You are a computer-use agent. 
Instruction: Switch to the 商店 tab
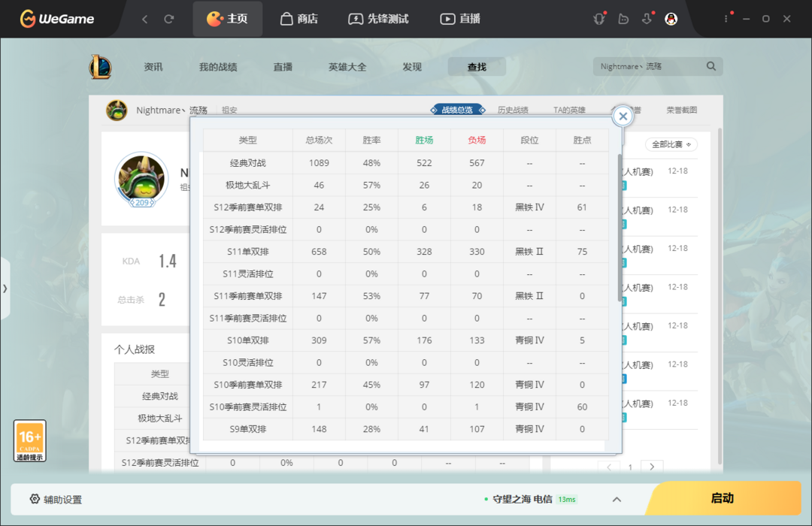coord(298,19)
